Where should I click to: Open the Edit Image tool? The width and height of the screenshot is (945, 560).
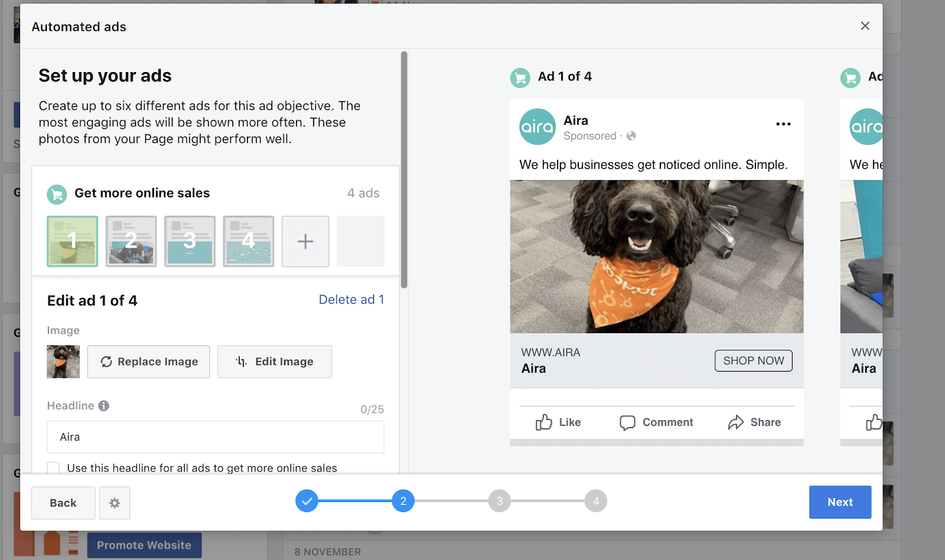[275, 362]
